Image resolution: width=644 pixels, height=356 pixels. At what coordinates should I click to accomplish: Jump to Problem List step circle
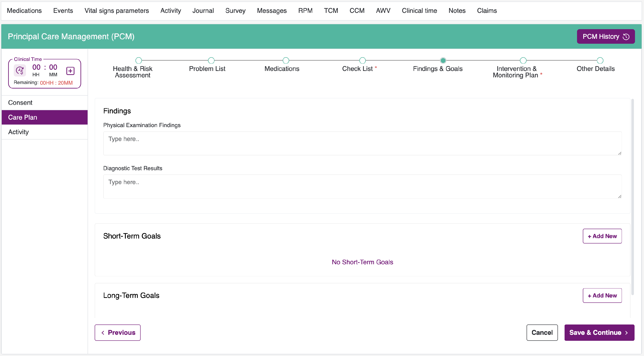211,60
